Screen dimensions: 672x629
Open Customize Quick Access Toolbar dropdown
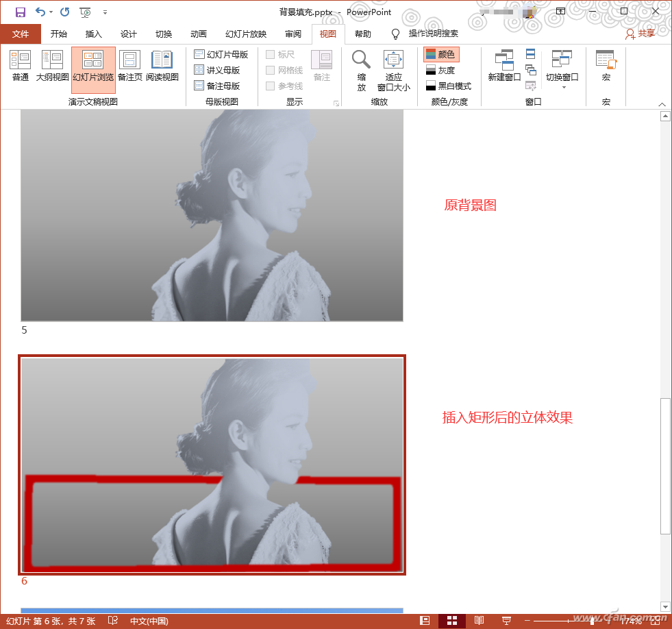click(x=105, y=12)
